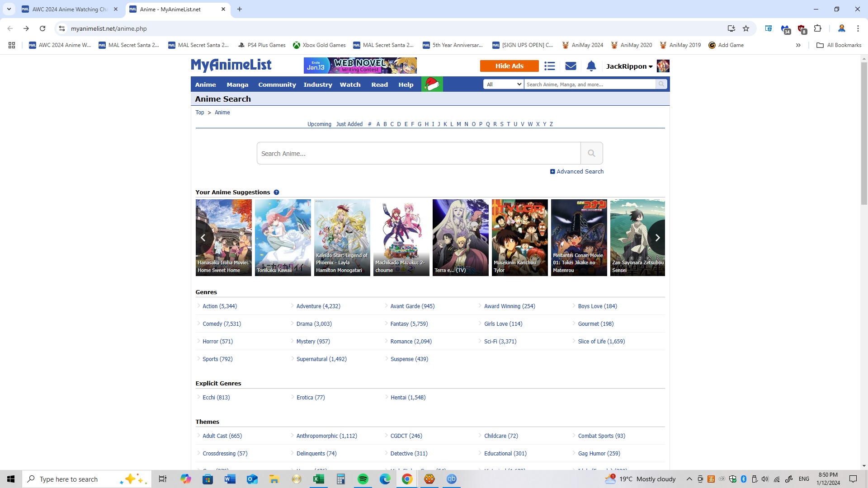Image resolution: width=868 pixels, height=488 pixels.
Task: Click the JackRippon profile avatar
Action: 663,66
